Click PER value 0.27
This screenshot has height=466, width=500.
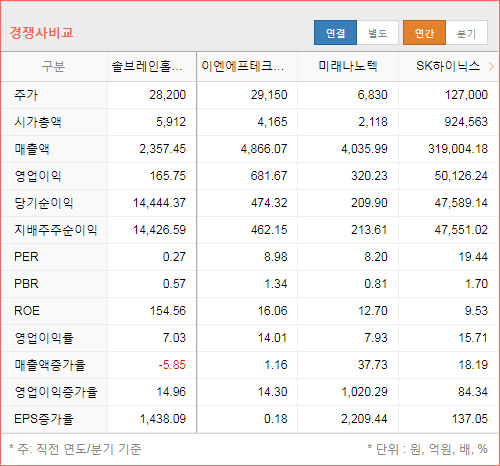(174, 257)
